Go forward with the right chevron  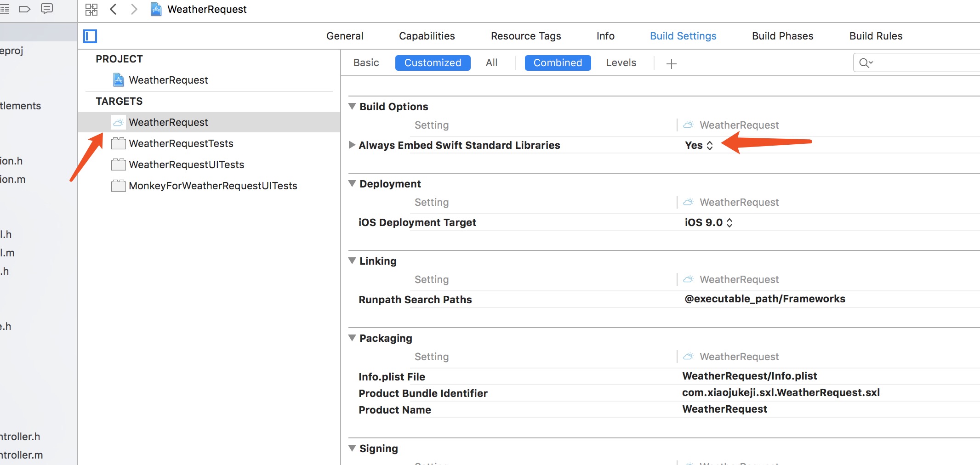pyautogui.click(x=134, y=9)
